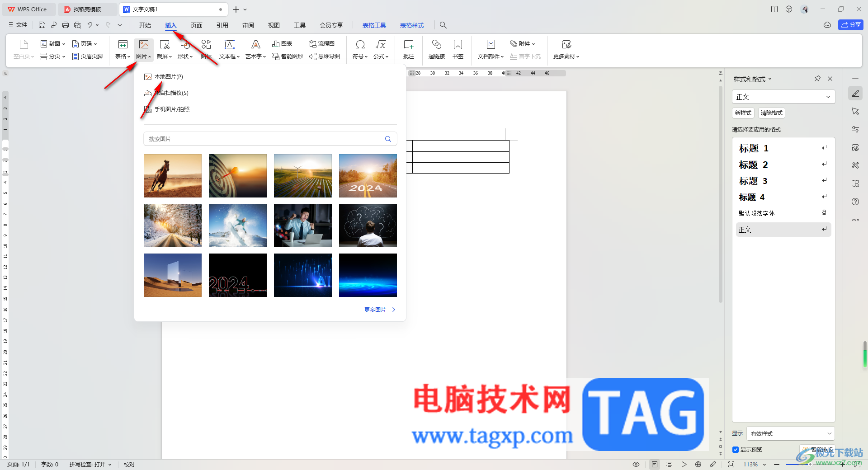Viewport: 868px width, 470px height.
Task: Open the References (引用) ribbon tab
Action: pyautogui.click(x=222, y=25)
